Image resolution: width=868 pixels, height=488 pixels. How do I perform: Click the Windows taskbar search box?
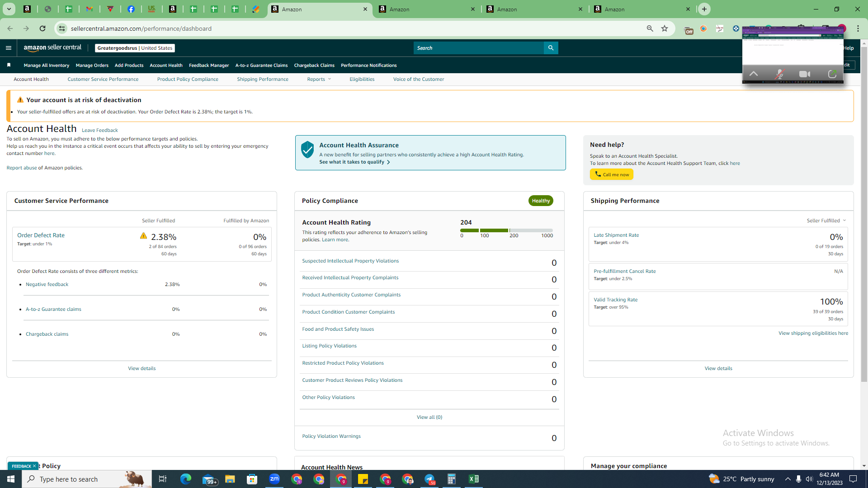coord(87,479)
